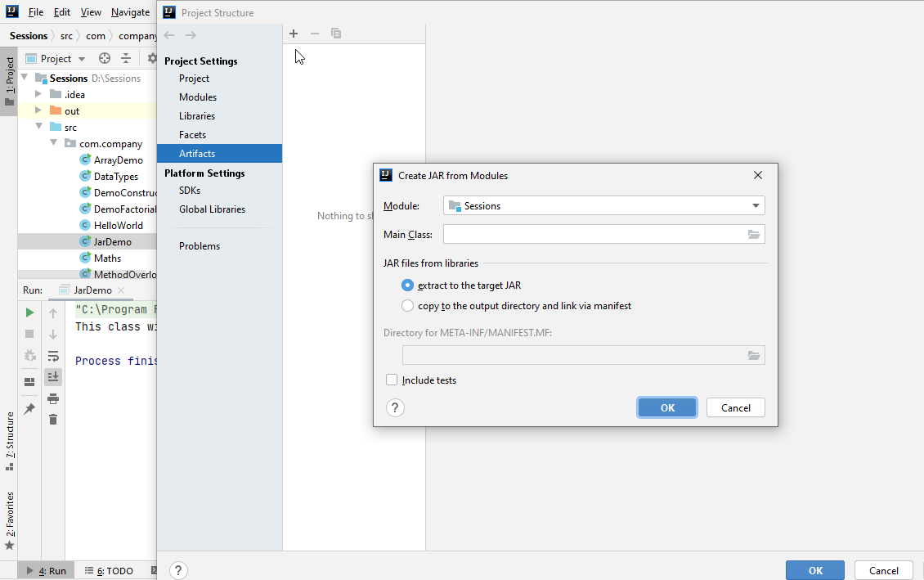The width and height of the screenshot is (924, 580).
Task: Switch to the 6: TODO tab
Action: pyautogui.click(x=111, y=570)
